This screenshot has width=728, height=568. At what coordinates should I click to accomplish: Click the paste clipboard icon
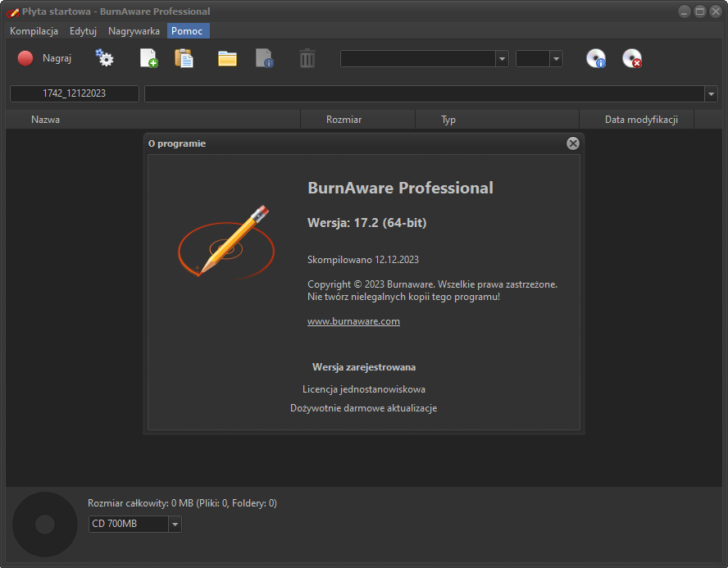tap(184, 58)
